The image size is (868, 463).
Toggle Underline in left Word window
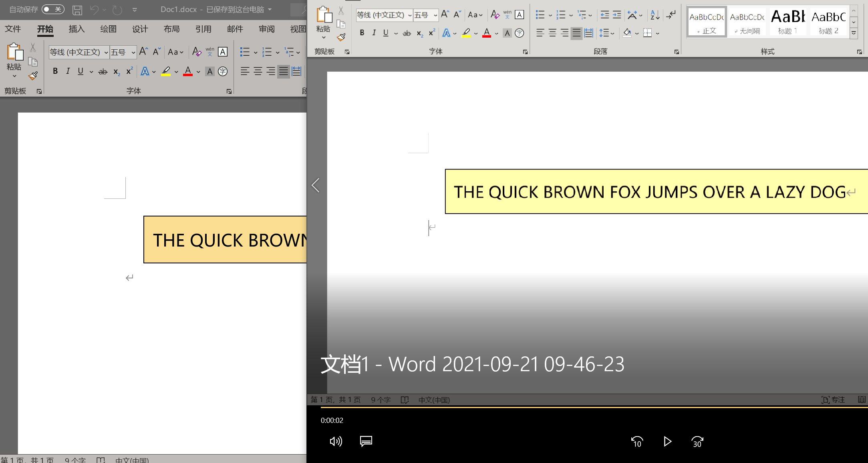81,71
